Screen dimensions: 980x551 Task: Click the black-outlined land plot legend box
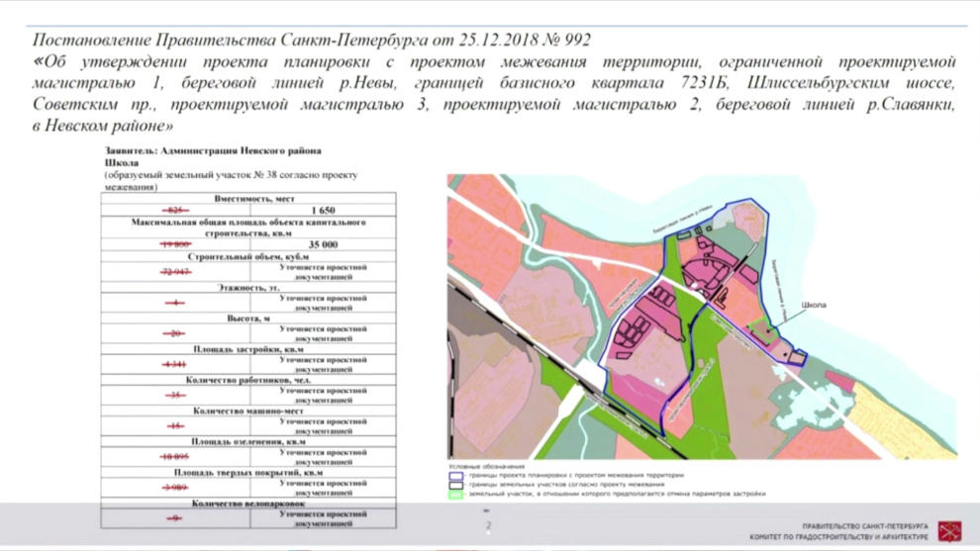coord(455,485)
